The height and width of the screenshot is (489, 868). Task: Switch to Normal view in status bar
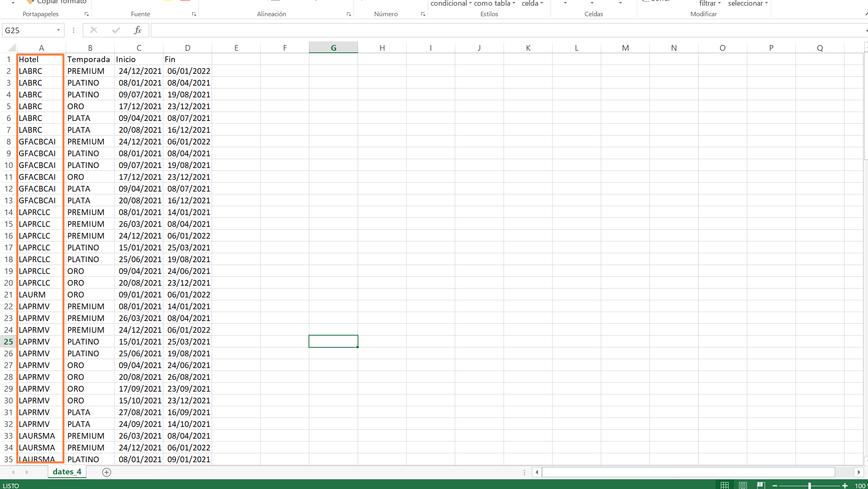point(724,485)
